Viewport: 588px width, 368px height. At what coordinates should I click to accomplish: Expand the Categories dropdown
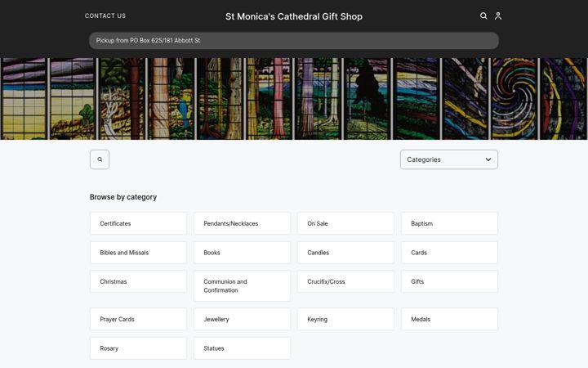(449, 159)
